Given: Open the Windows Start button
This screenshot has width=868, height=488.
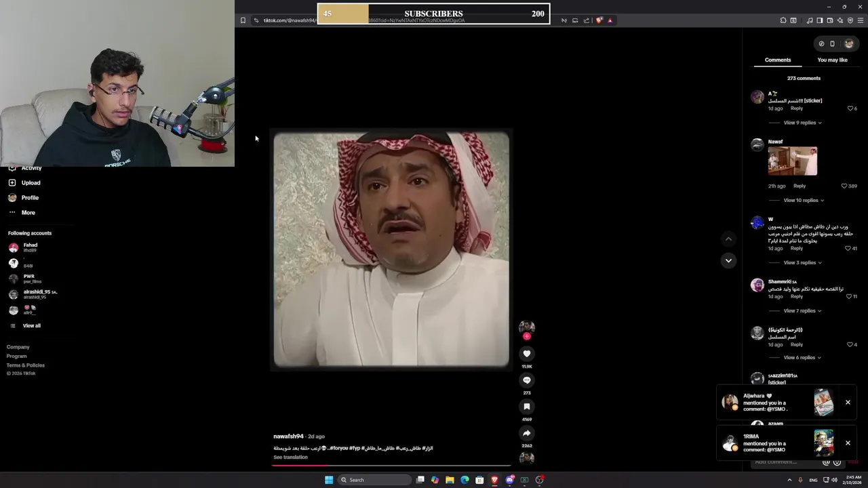Looking at the screenshot, I should pyautogui.click(x=329, y=480).
